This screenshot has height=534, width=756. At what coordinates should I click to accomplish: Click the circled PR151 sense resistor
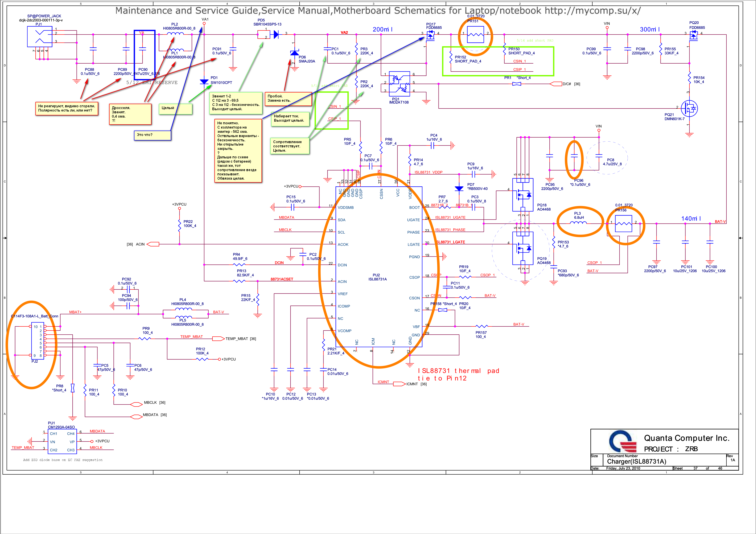pyautogui.click(x=475, y=34)
